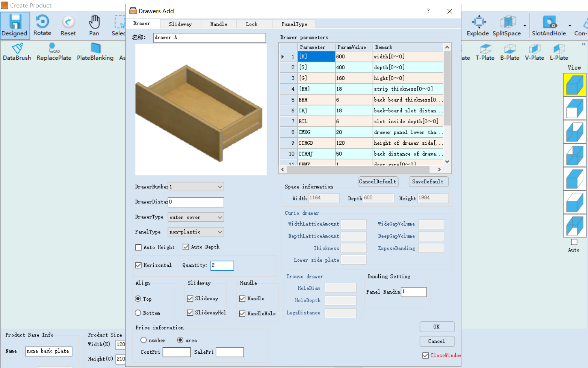The height and width of the screenshot is (368, 588).
Task: Switch to the Drawer tab
Action: (142, 23)
